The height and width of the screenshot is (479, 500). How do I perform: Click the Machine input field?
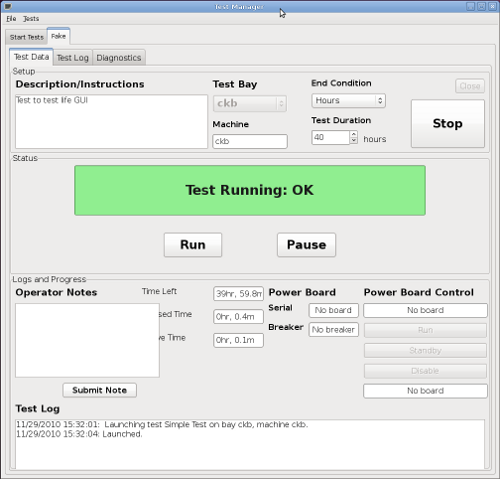(250, 141)
